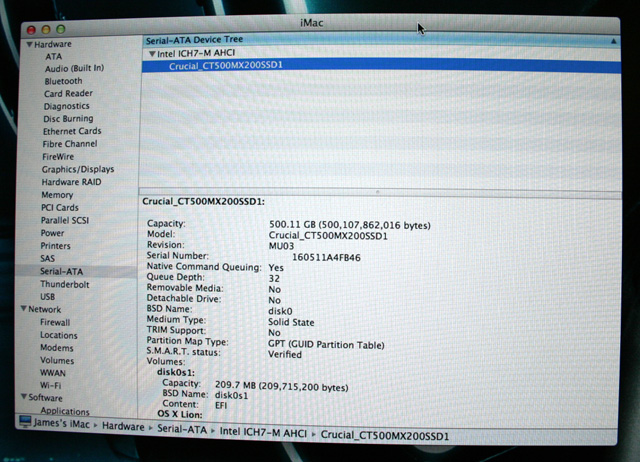Click Hardware in the path bar
The width and height of the screenshot is (640, 462).
(x=123, y=426)
